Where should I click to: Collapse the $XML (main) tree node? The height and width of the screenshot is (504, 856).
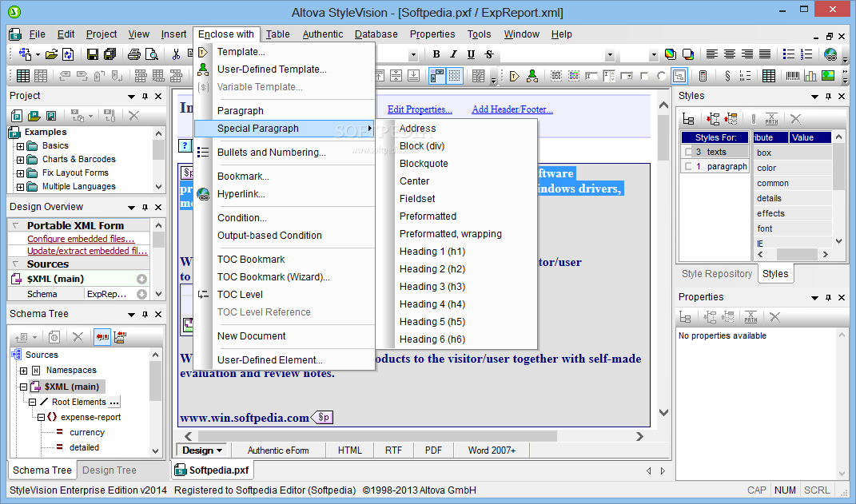23,387
